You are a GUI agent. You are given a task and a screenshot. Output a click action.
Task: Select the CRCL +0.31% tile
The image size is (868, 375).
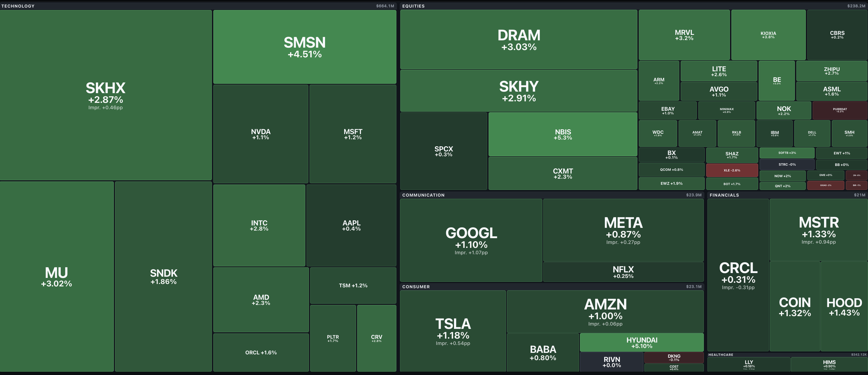738,275
